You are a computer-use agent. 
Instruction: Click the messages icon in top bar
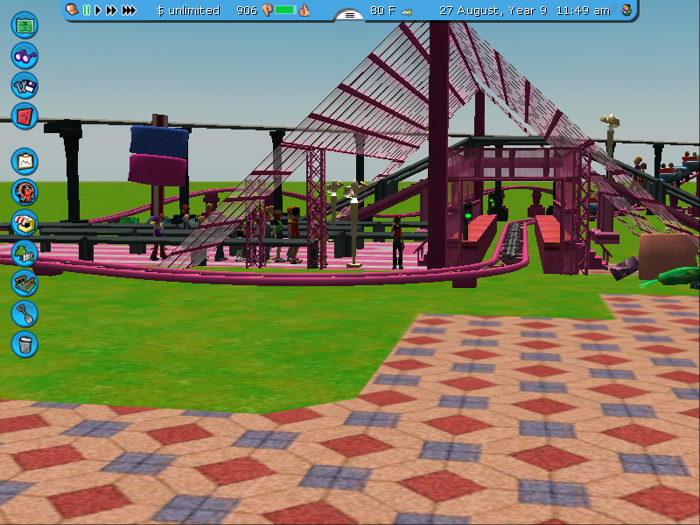[x=71, y=9]
